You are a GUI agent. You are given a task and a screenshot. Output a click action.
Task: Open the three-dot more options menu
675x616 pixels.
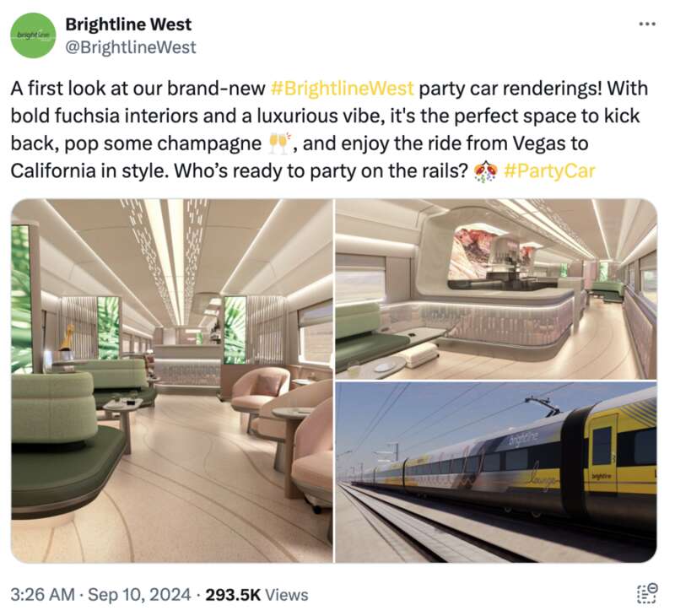[646, 24]
